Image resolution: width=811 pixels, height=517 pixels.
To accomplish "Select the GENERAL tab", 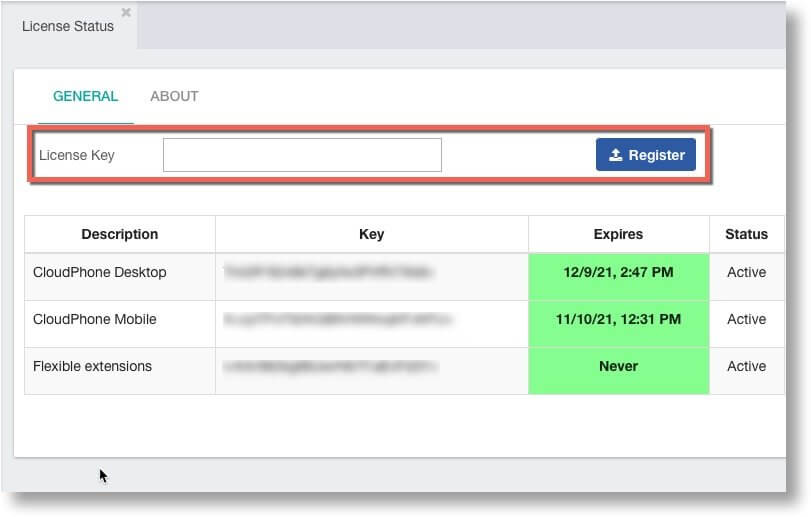I will (85, 96).
